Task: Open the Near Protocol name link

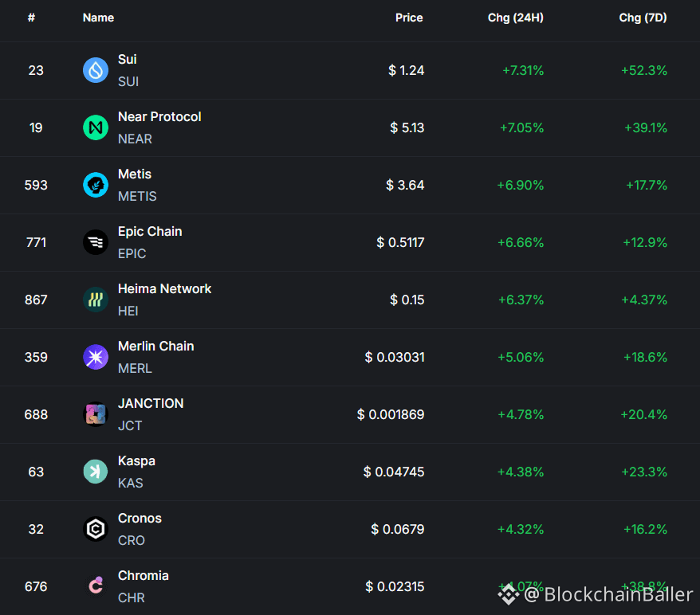Action: click(x=159, y=117)
